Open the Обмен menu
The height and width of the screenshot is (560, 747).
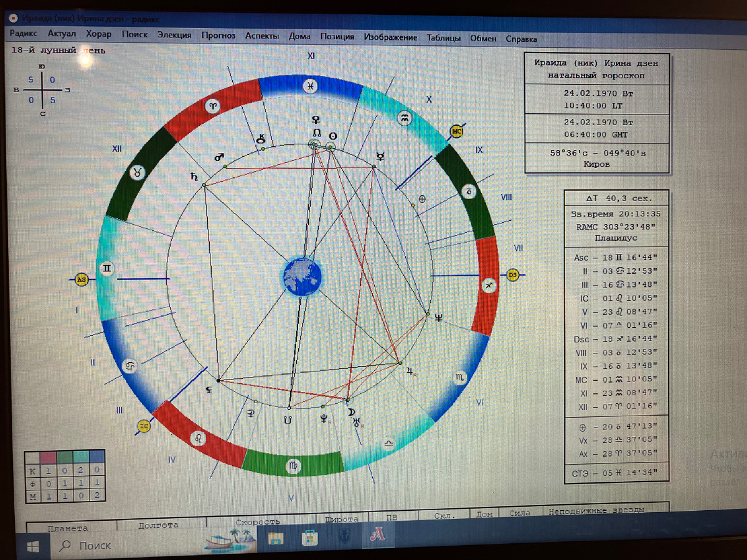click(x=483, y=39)
